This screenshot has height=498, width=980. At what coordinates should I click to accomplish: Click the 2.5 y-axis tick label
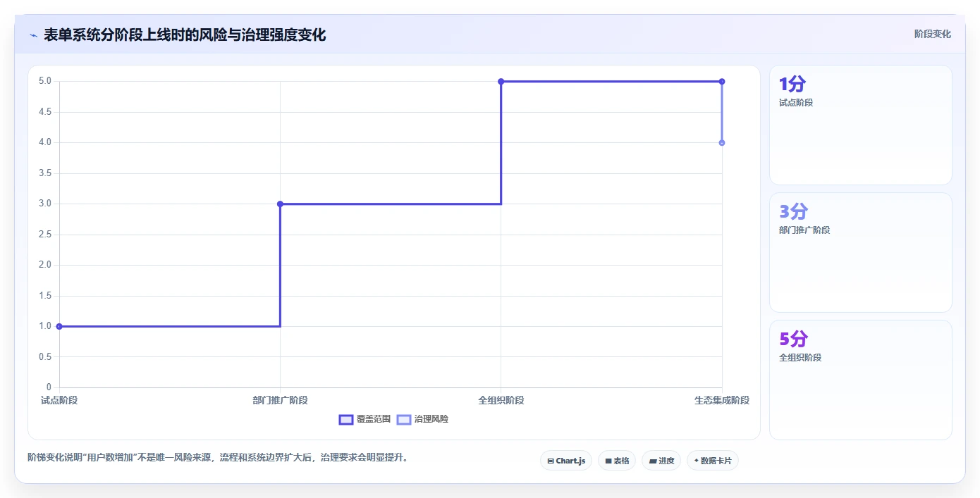tap(45, 235)
